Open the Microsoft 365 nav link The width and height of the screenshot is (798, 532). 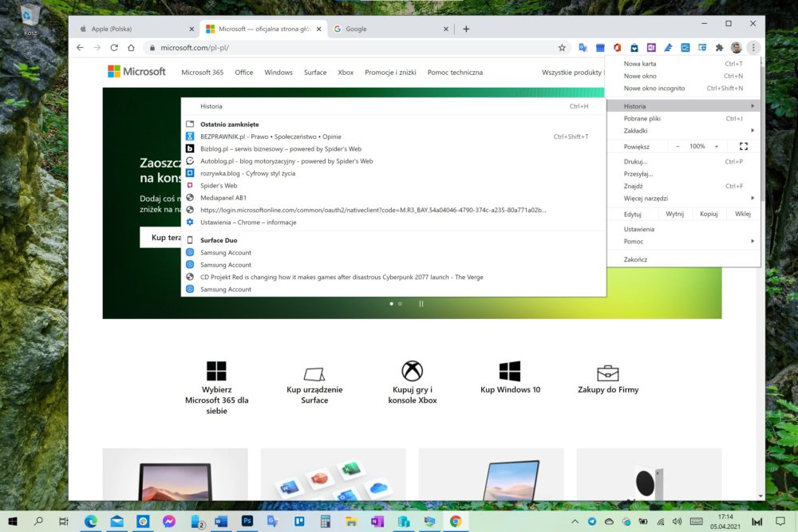[202, 73]
